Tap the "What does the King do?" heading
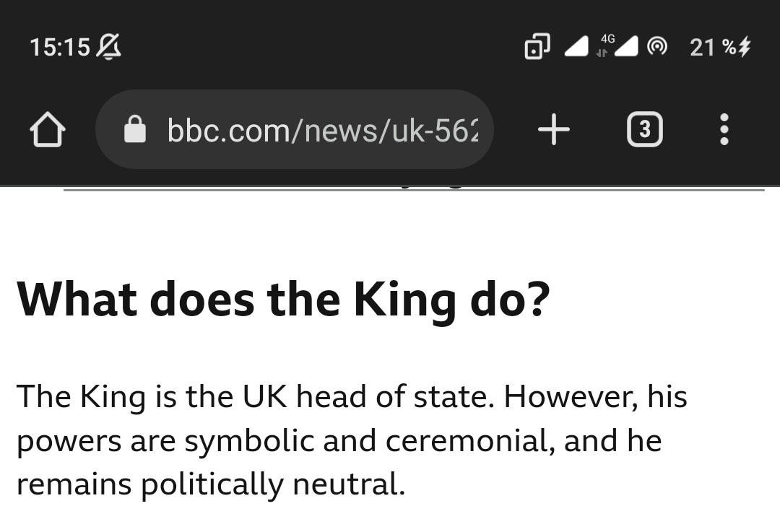This screenshot has width=780, height=532. [283, 300]
